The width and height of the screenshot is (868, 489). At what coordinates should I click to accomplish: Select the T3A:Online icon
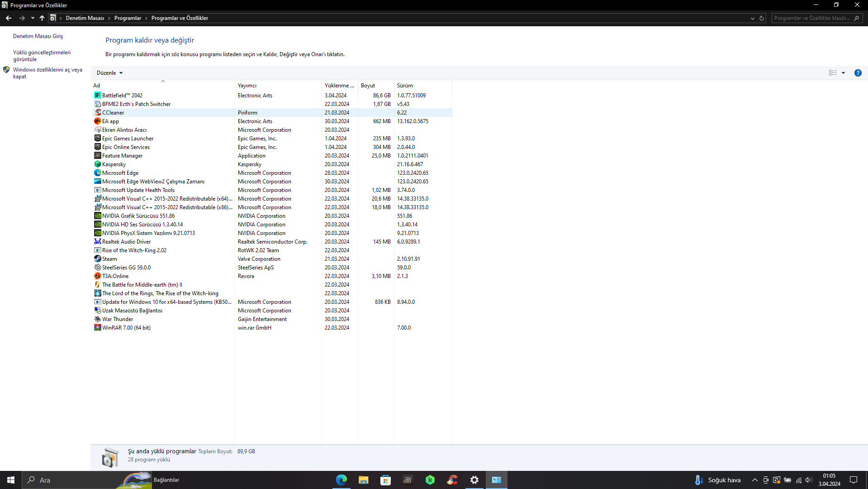pyautogui.click(x=97, y=276)
